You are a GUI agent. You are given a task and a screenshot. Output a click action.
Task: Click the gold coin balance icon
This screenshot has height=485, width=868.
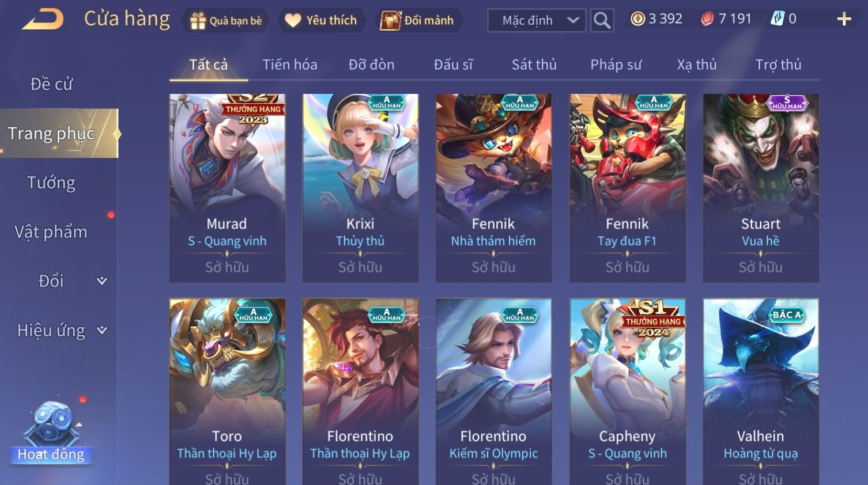pos(637,19)
